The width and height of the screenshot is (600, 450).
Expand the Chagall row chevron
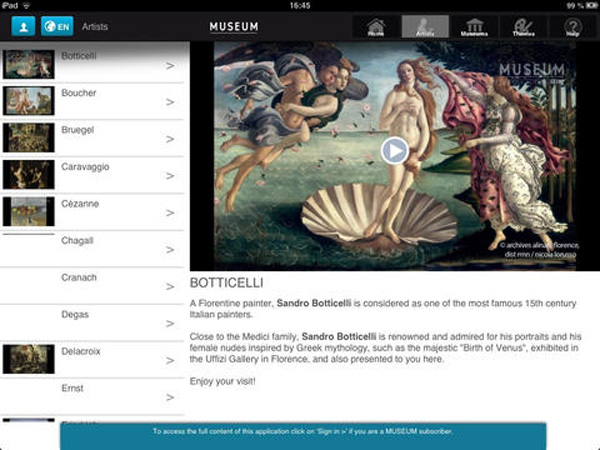pos(170,250)
